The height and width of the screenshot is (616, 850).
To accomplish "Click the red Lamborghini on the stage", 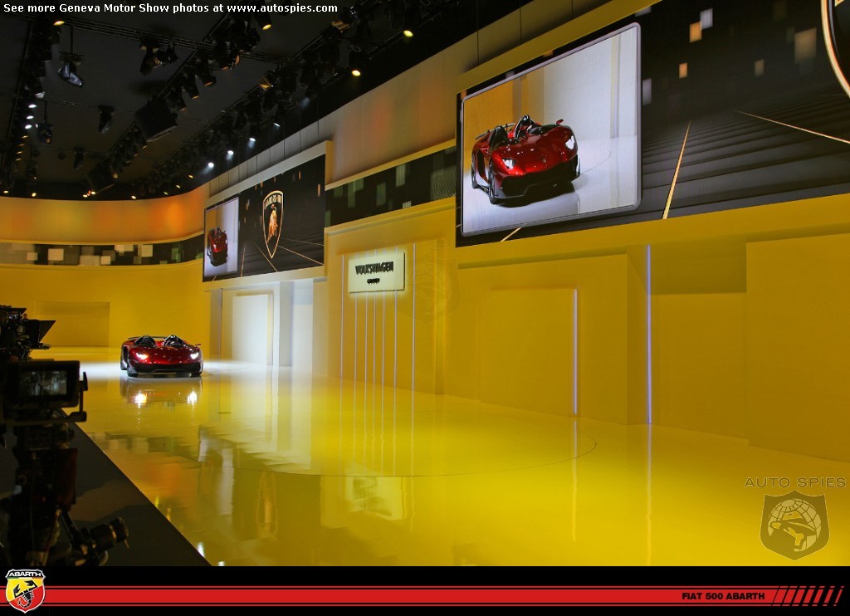I will [x=162, y=355].
